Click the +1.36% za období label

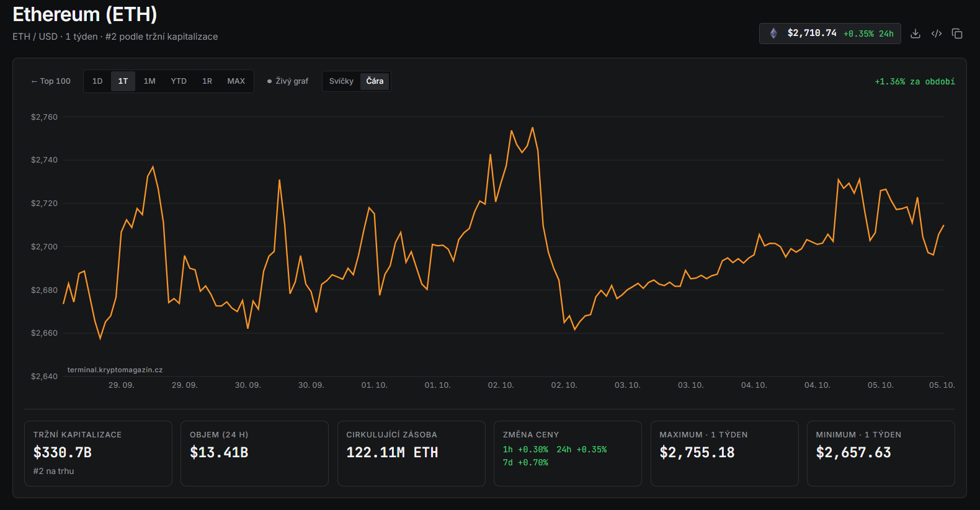point(915,82)
